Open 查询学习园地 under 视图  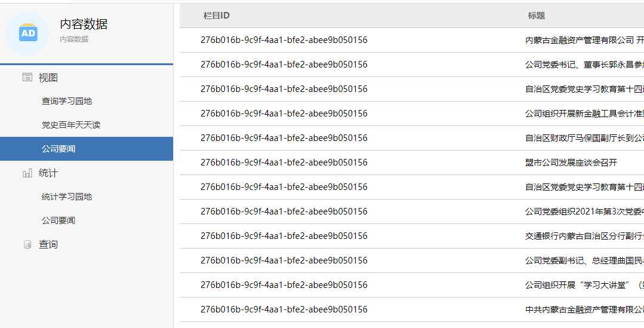pos(67,102)
